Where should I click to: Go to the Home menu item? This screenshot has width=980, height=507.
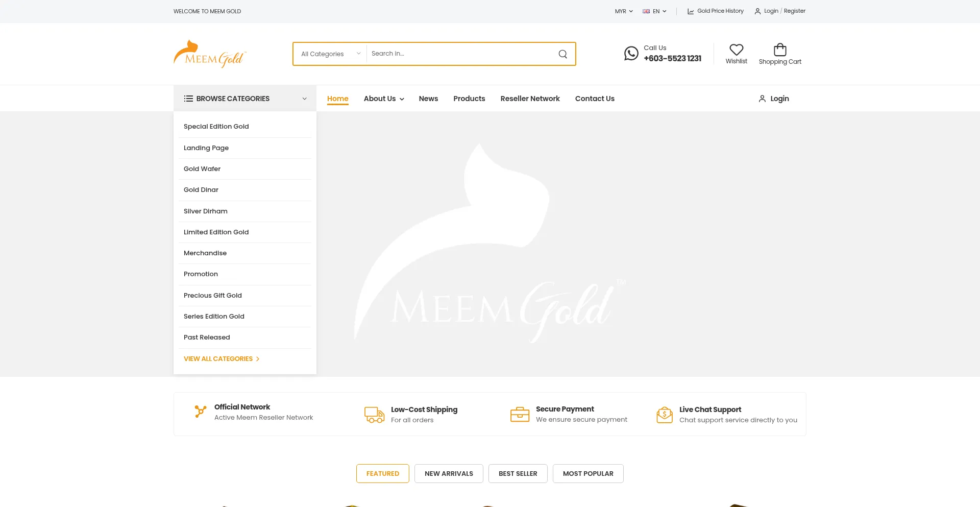338,99
